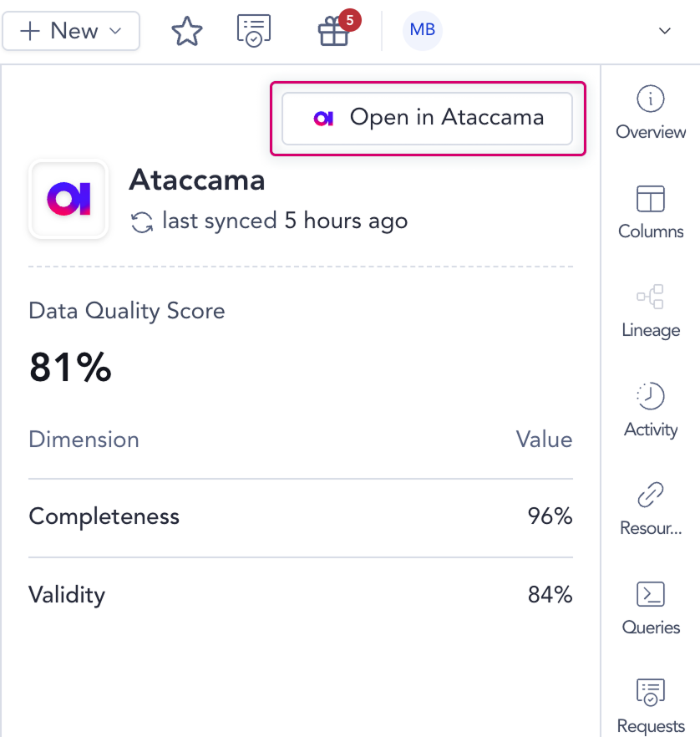This screenshot has height=737, width=700.
Task: Click the requests clipboard icon in the top bar
Action: [x=253, y=30]
